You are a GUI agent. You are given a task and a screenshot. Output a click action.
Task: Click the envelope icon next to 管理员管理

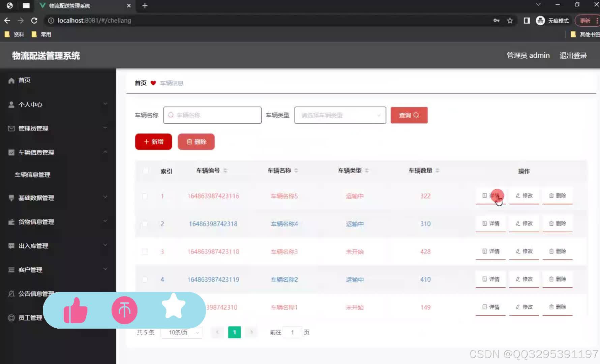[11, 128]
